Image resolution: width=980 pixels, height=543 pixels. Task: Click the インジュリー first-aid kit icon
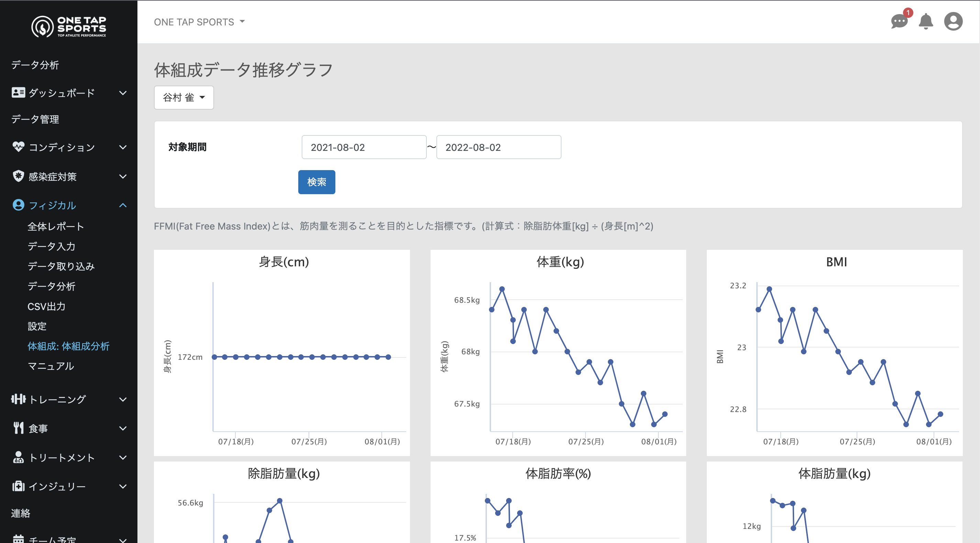[x=18, y=486]
